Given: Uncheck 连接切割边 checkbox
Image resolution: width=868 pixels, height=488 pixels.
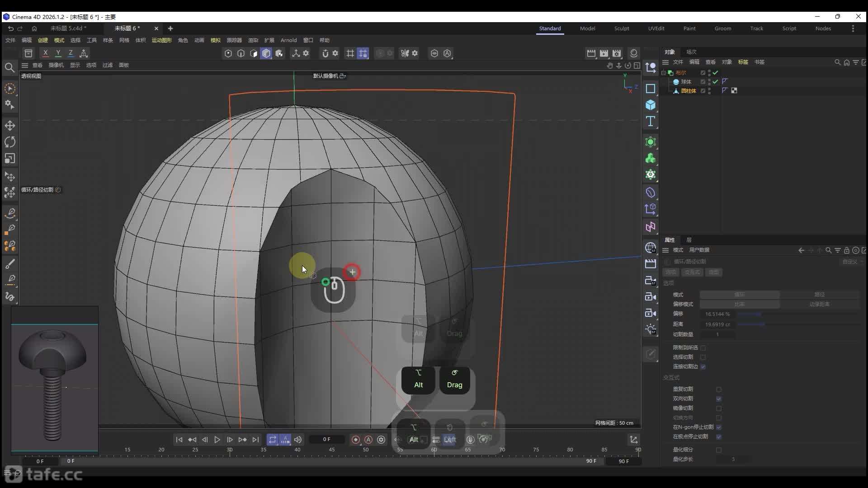Looking at the screenshot, I should [x=703, y=367].
